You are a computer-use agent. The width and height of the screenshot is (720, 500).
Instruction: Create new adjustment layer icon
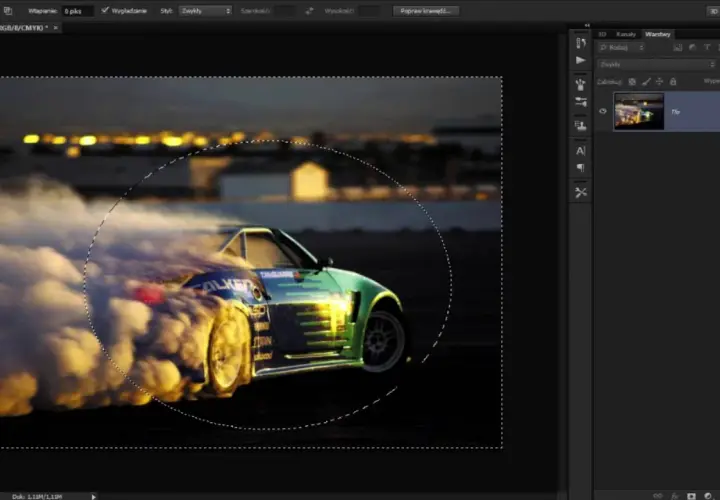pyautogui.click(x=708, y=496)
